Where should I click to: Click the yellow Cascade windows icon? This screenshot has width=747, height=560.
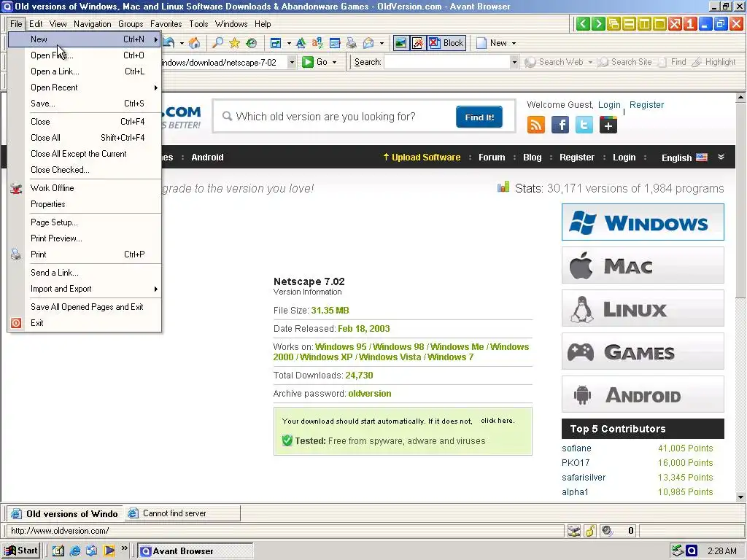[614, 23]
